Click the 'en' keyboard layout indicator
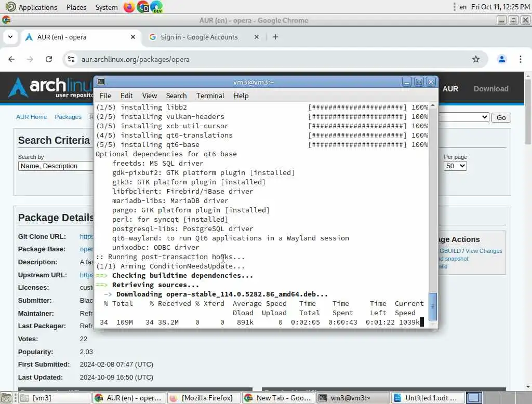 [x=463, y=7]
